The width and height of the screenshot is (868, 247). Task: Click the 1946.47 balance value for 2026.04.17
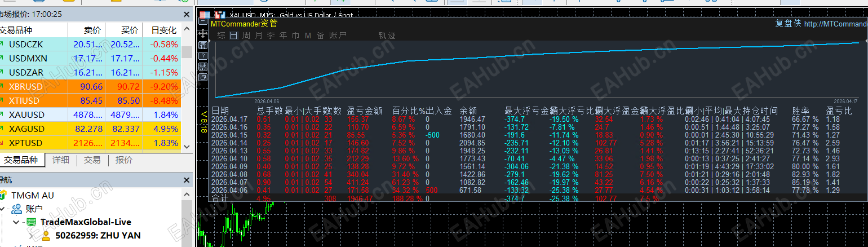[472, 119]
